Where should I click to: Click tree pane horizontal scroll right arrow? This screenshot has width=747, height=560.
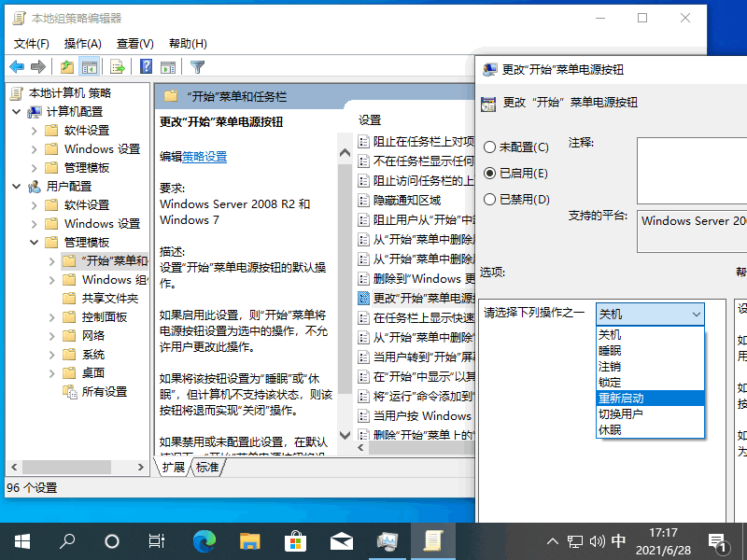click(141, 468)
